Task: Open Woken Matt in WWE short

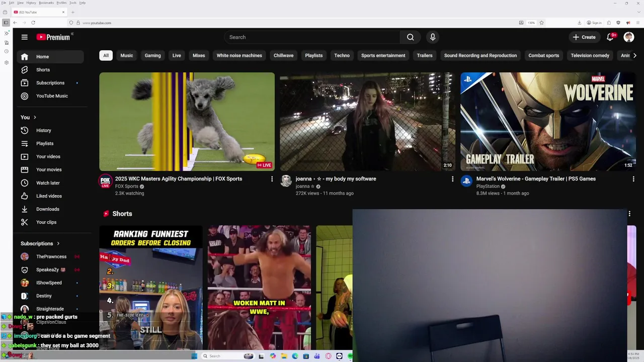Action: [259, 288]
